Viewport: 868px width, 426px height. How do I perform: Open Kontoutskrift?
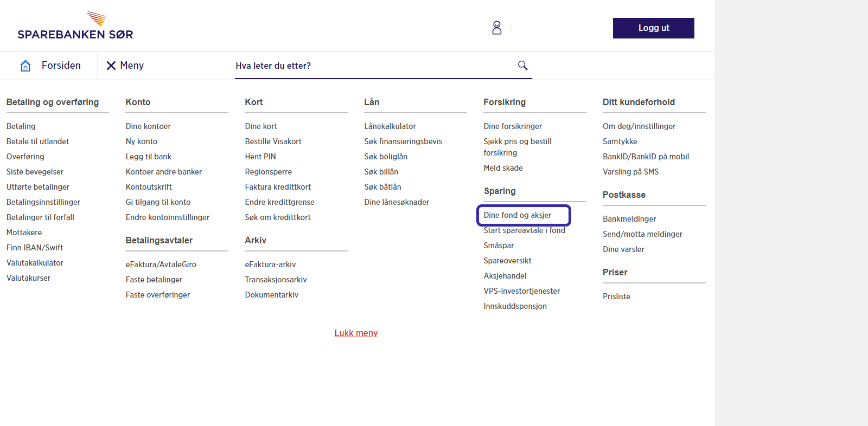[149, 187]
